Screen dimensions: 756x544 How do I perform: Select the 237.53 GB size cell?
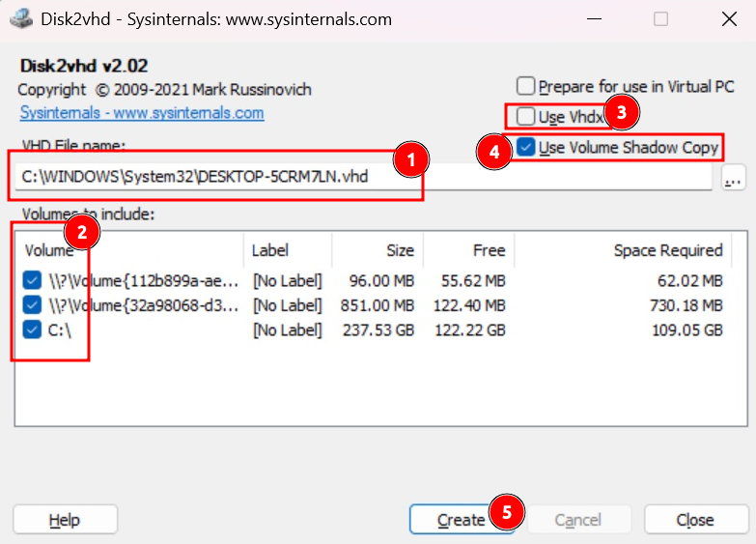(378, 330)
